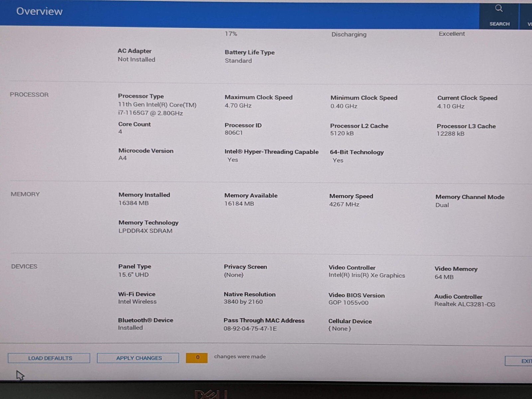Click Battery Life Type value Standard
Image resolution: width=532 pixels, height=399 pixels.
pos(238,61)
